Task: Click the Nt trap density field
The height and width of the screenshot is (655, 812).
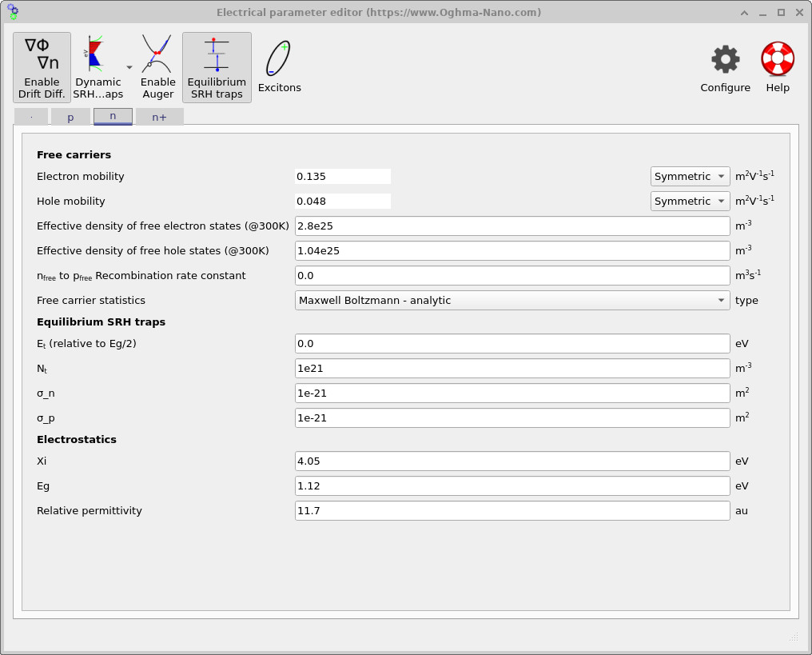Action: click(511, 368)
